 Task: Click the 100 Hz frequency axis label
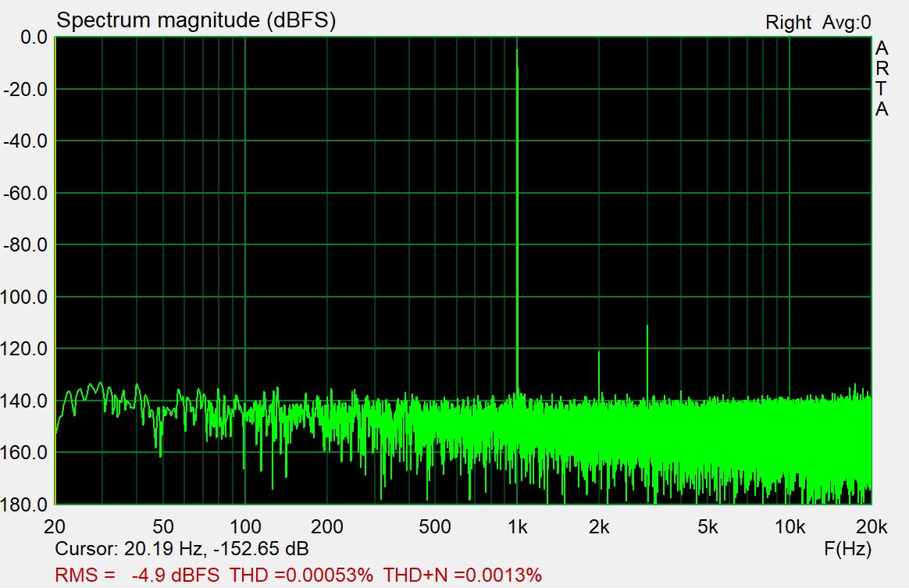coord(245,526)
